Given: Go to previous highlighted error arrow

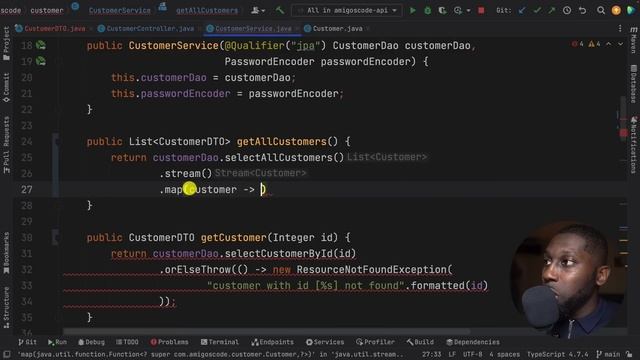Looking at the screenshot, I should coord(609,44).
